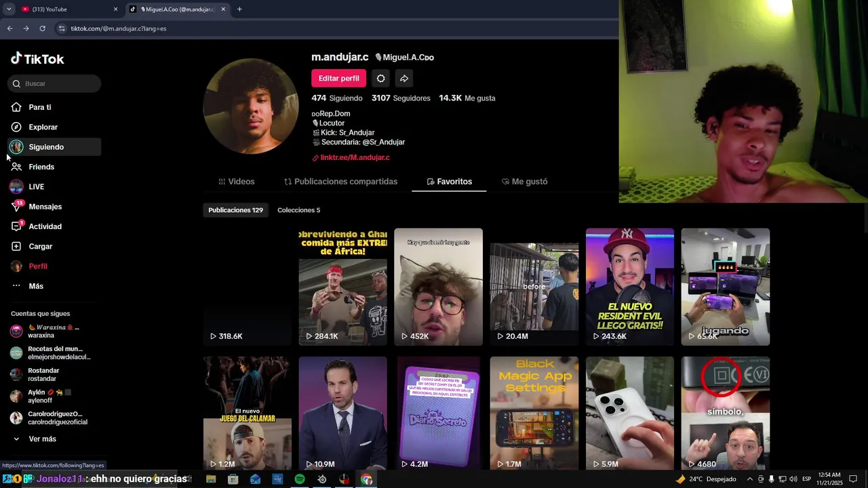Viewport: 868px width, 488px height.
Task: Switch to the Videos tab
Action: click(236, 182)
